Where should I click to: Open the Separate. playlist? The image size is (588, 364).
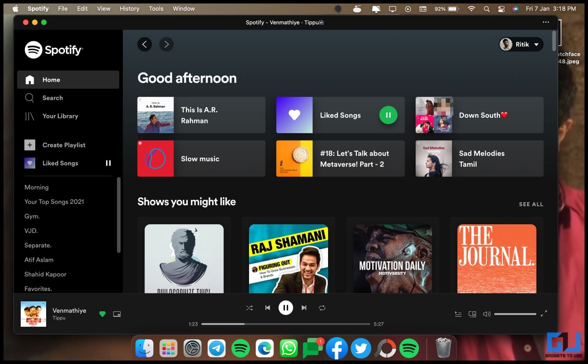38,246
